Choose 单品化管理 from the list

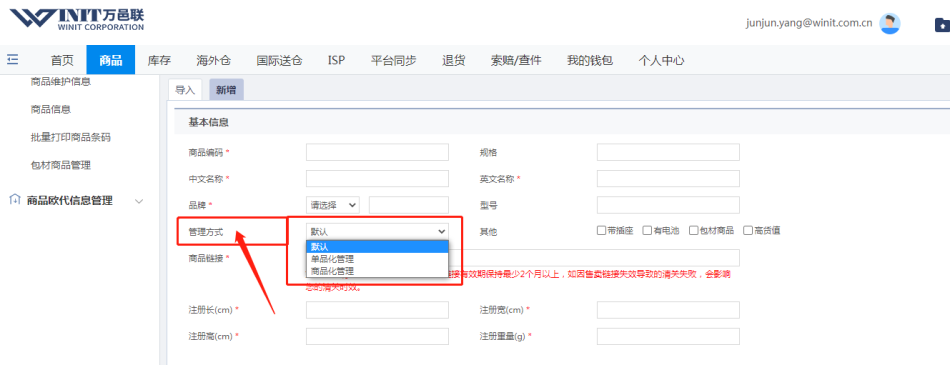point(377,259)
